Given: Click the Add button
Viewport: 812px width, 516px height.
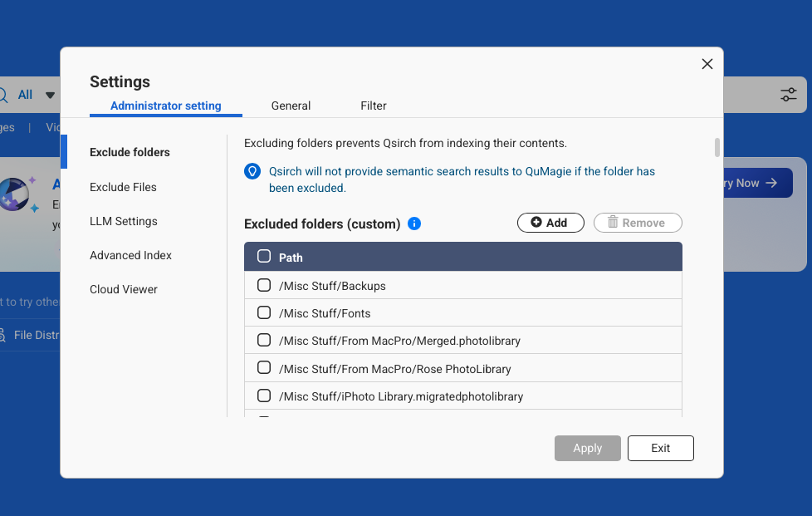Looking at the screenshot, I should click(x=550, y=223).
